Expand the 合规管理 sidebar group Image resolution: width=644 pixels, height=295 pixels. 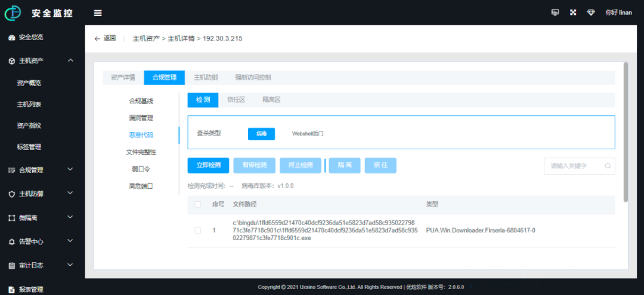[70, 170]
